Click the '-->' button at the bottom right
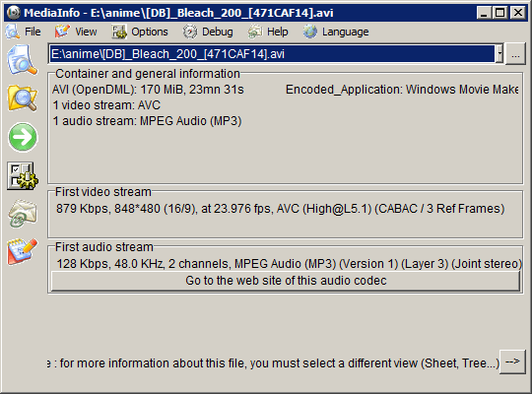 click(512, 361)
